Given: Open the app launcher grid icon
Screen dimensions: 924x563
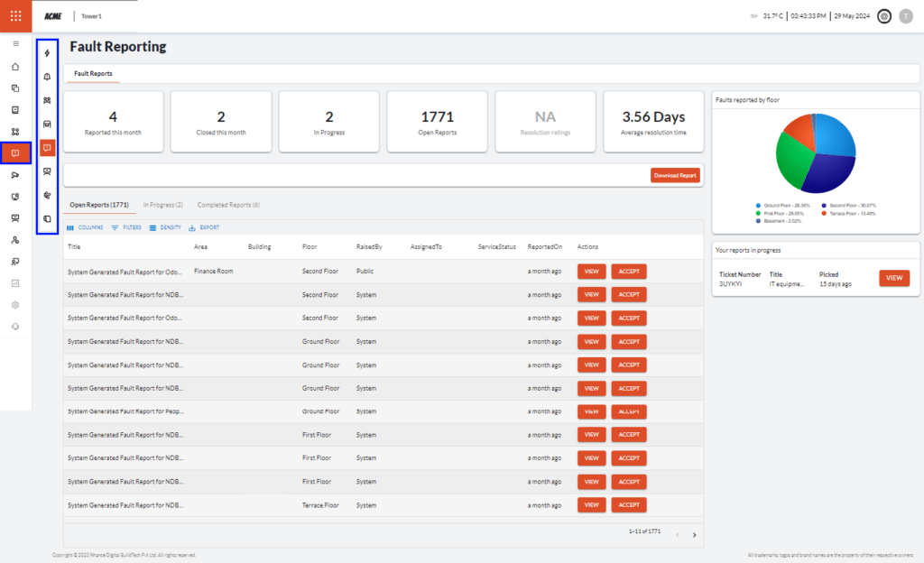Looking at the screenshot, I should pyautogui.click(x=15, y=16).
